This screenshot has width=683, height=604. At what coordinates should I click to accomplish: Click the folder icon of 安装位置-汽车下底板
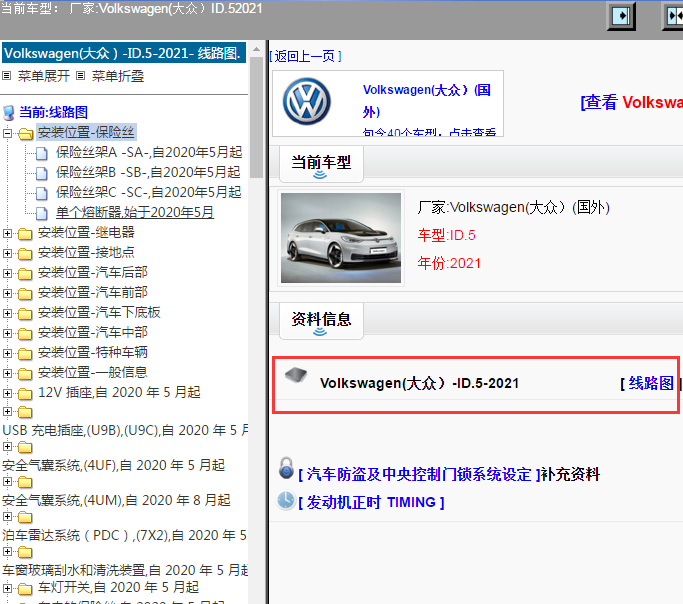click(25, 314)
